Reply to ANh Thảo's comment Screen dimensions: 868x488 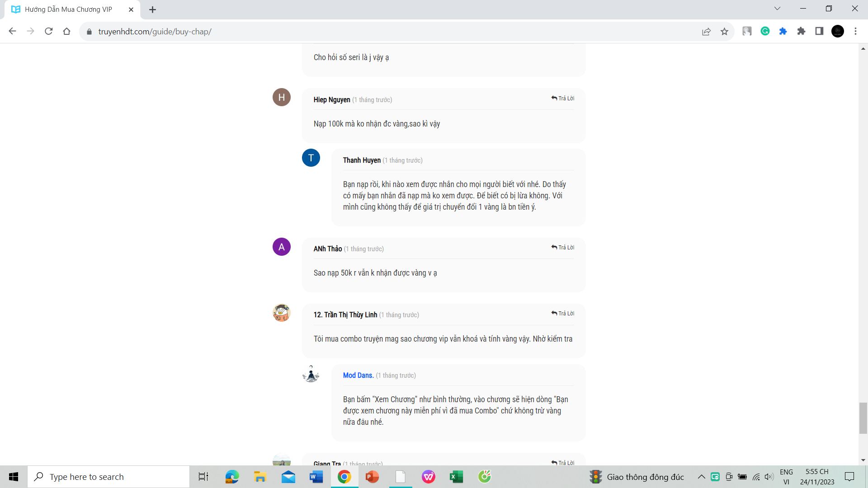(563, 247)
